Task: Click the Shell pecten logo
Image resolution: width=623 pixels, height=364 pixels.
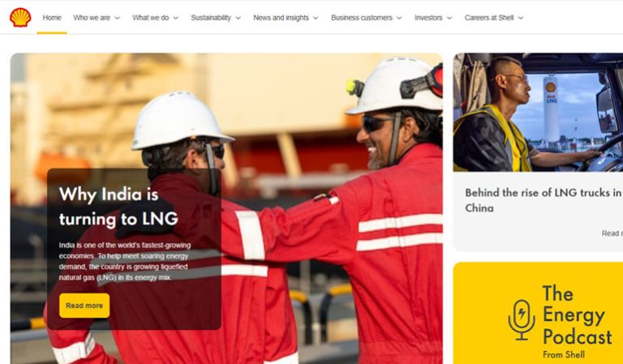Action: 20,18
